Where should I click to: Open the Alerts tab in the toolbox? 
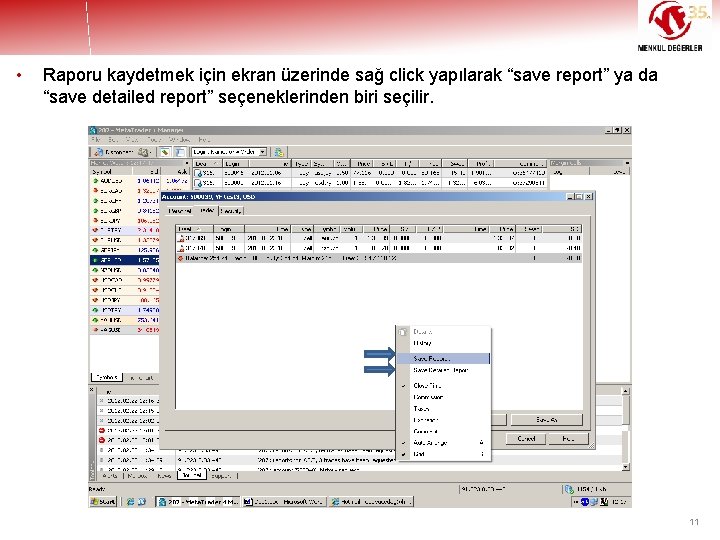110,476
